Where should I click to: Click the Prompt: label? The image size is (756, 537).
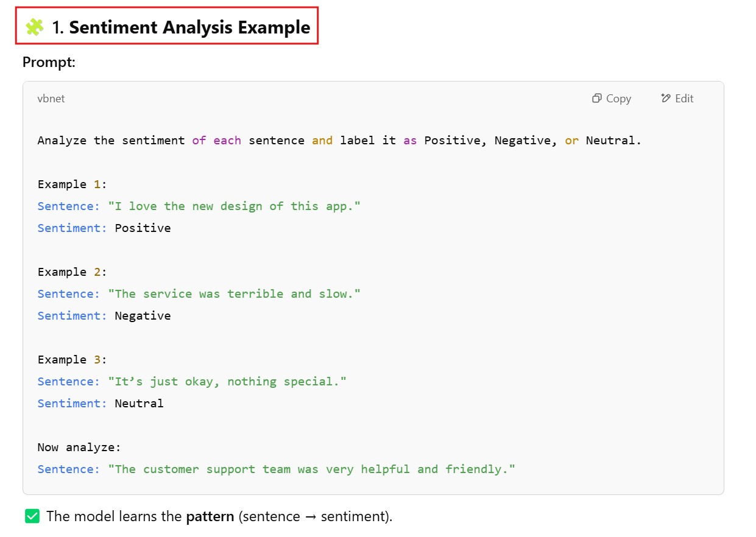(x=49, y=62)
